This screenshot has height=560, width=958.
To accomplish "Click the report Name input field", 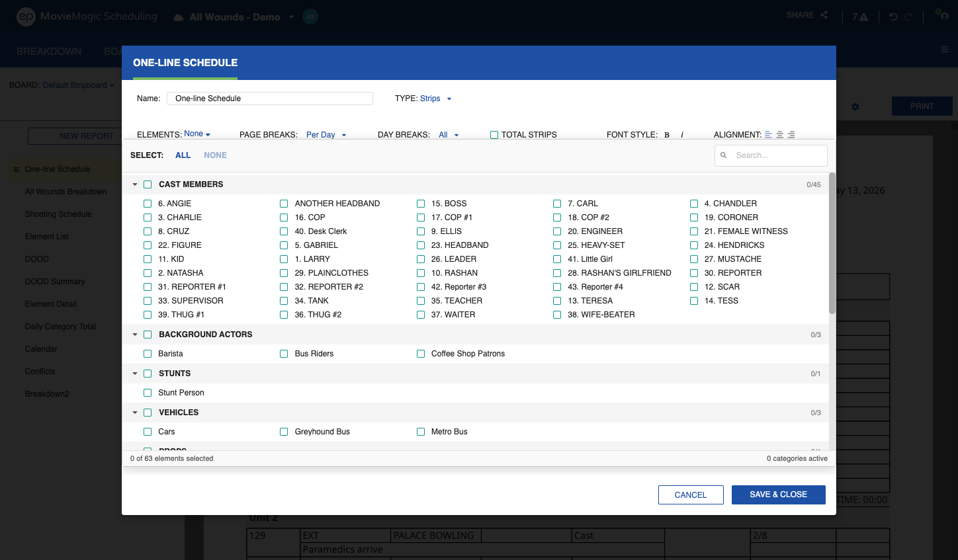I will point(270,99).
